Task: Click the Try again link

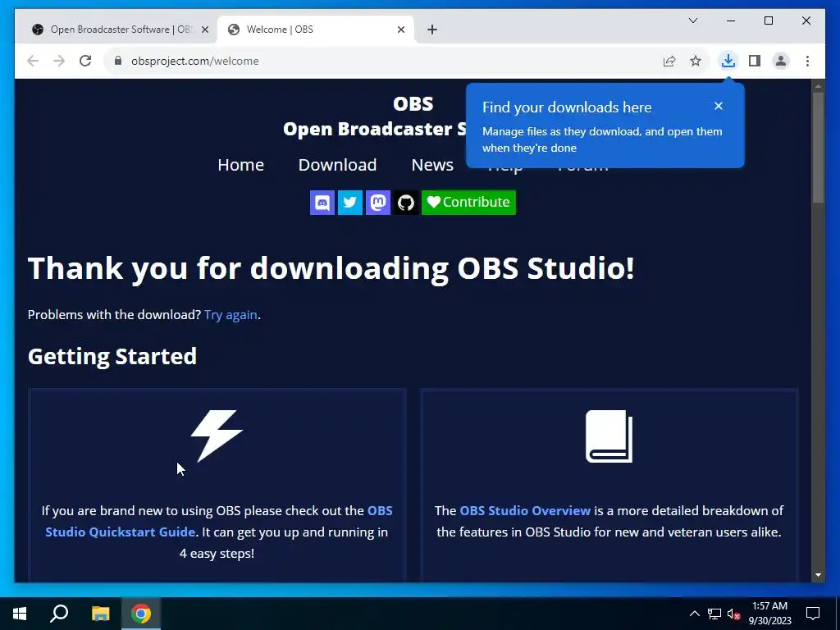Action: 231,314
